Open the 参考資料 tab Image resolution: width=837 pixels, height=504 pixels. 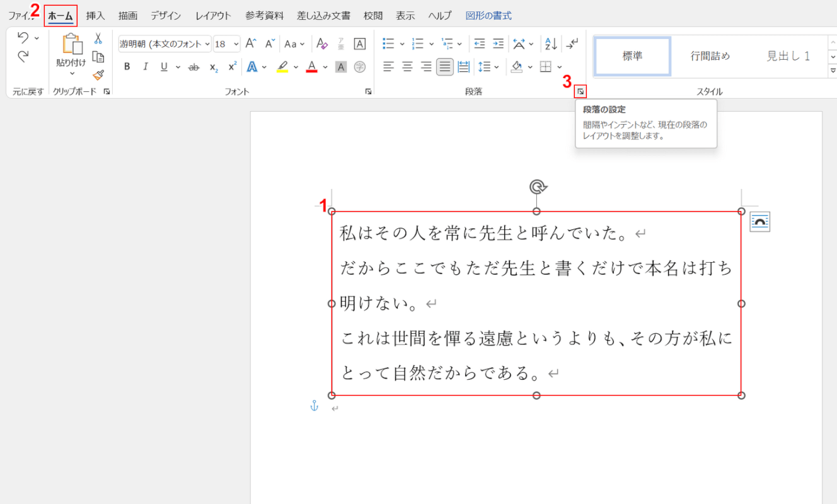click(x=265, y=16)
